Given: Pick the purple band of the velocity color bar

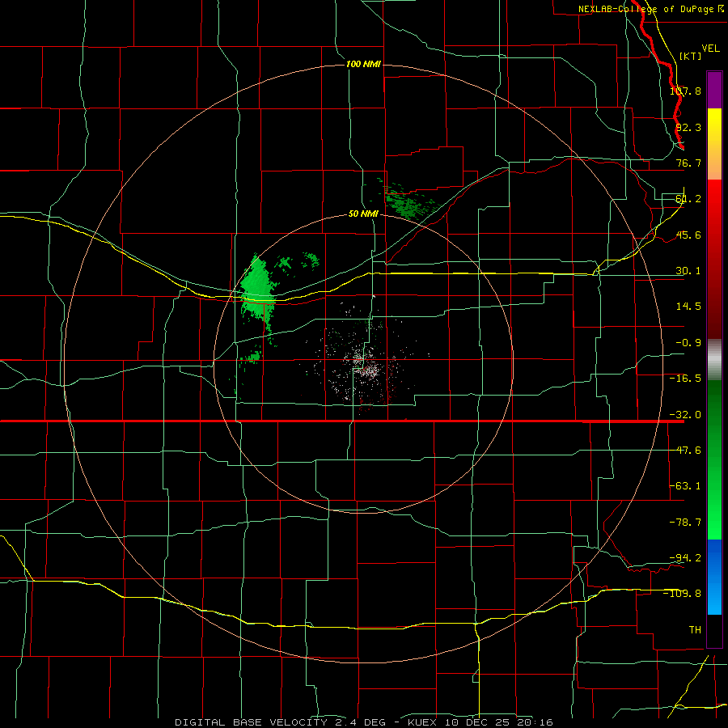Looking at the screenshot, I should (x=714, y=90).
